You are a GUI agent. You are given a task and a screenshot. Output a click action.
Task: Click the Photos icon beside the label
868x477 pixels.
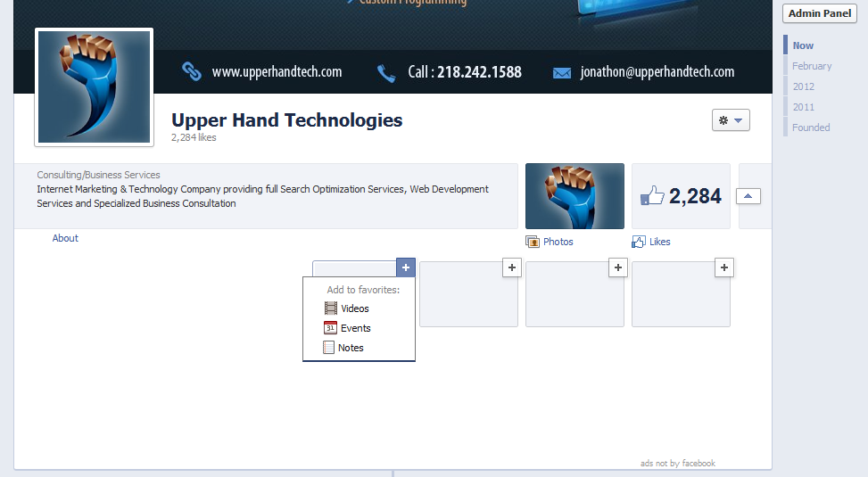pos(533,242)
